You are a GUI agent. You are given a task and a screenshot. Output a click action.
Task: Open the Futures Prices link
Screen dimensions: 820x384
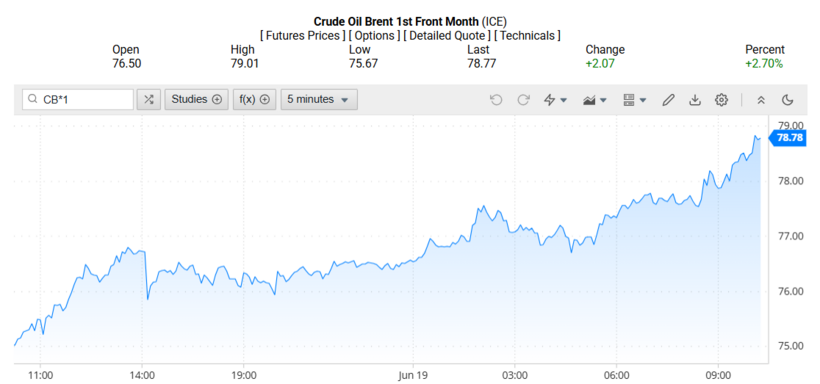pos(303,36)
